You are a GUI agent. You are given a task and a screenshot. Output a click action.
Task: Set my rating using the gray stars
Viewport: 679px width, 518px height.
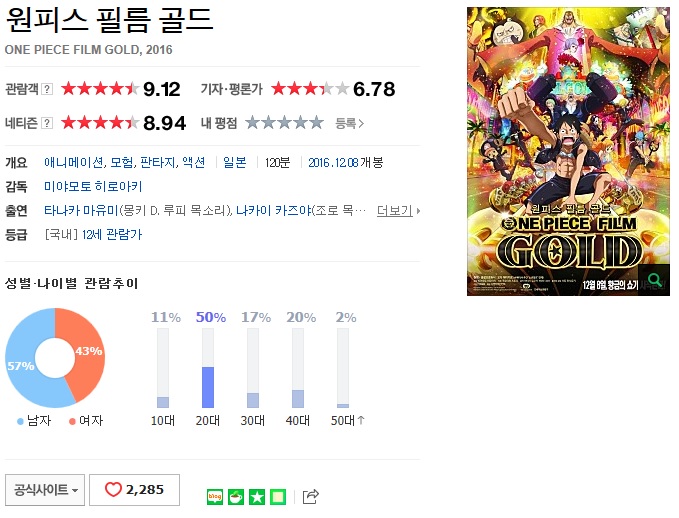tap(284, 123)
